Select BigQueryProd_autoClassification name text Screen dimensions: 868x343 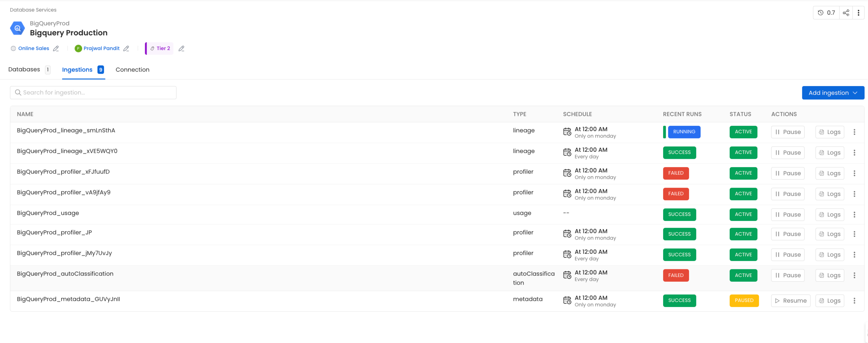65,274
